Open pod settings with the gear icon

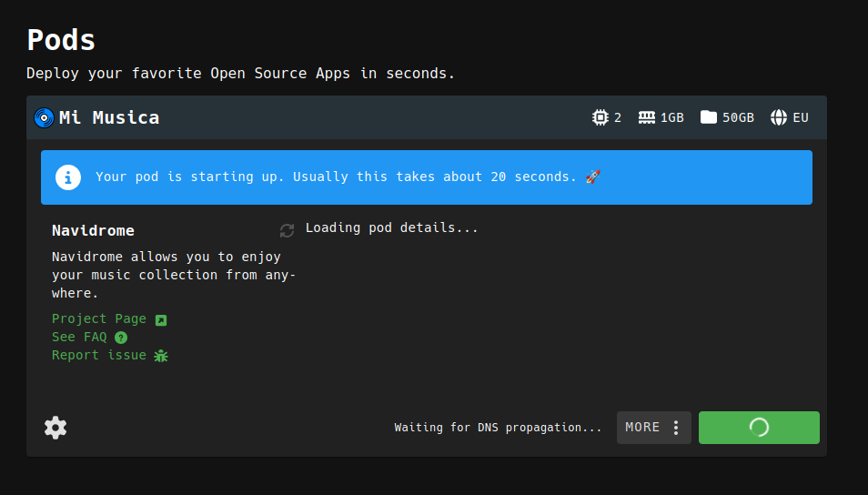(56, 428)
